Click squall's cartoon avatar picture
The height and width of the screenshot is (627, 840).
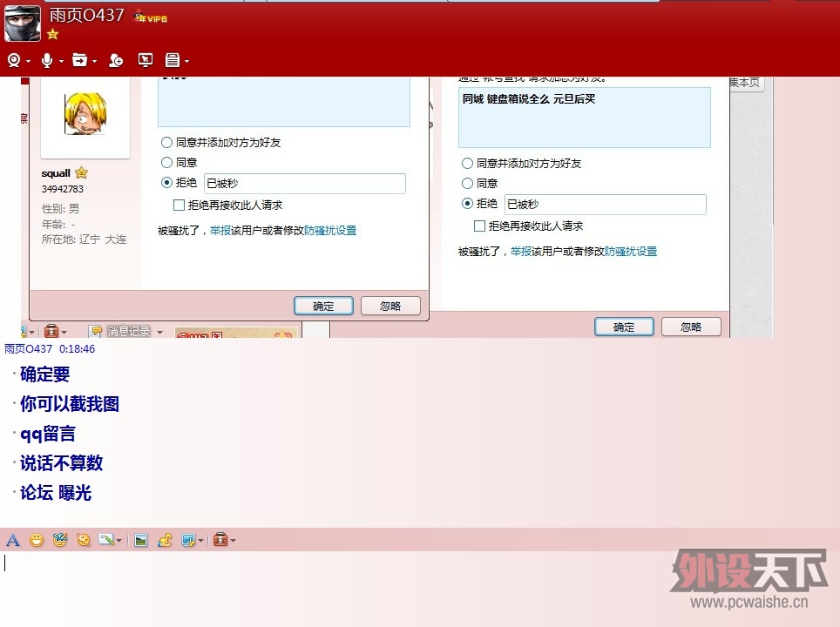coord(85,113)
